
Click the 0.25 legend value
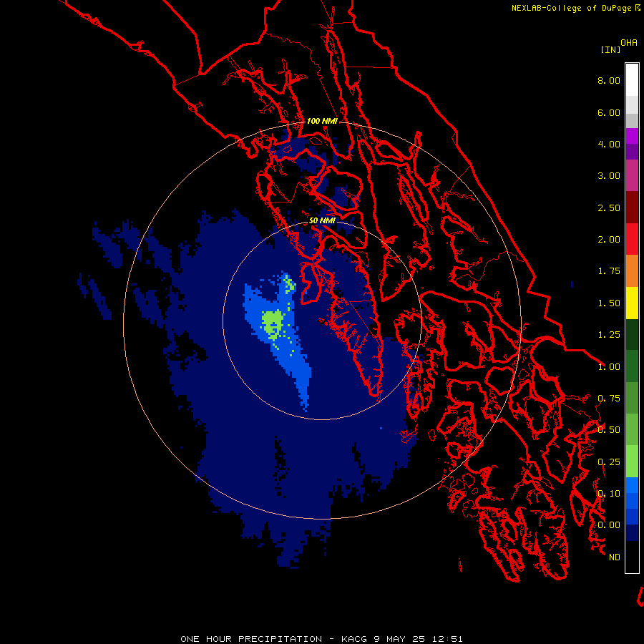click(x=609, y=462)
